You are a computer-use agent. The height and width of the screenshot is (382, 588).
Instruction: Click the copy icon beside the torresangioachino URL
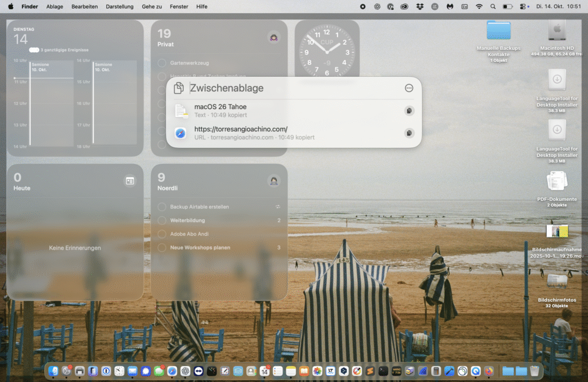tap(409, 133)
